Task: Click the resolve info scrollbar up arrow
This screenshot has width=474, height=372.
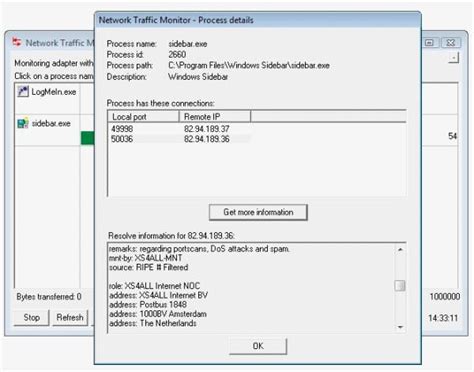Action: (400, 249)
